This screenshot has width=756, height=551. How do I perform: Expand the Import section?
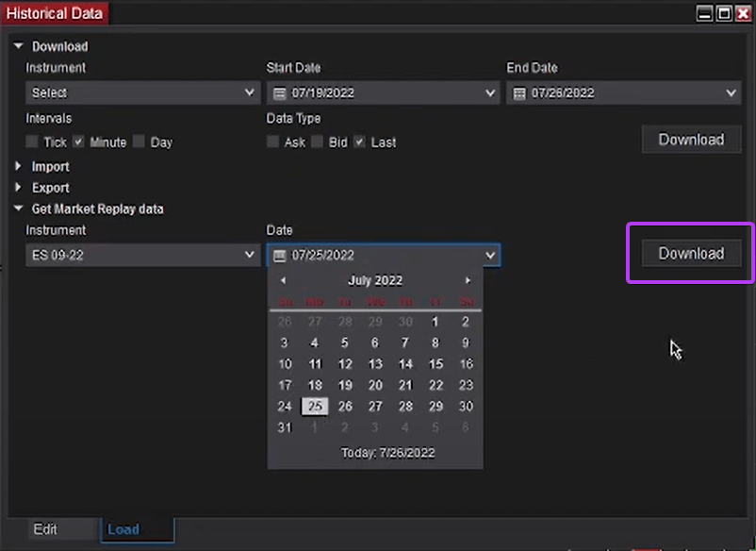click(x=18, y=166)
